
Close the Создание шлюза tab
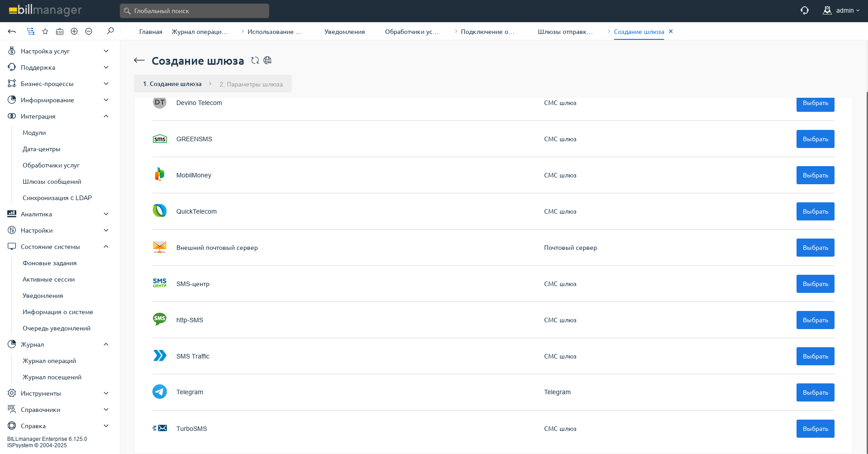(x=671, y=31)
